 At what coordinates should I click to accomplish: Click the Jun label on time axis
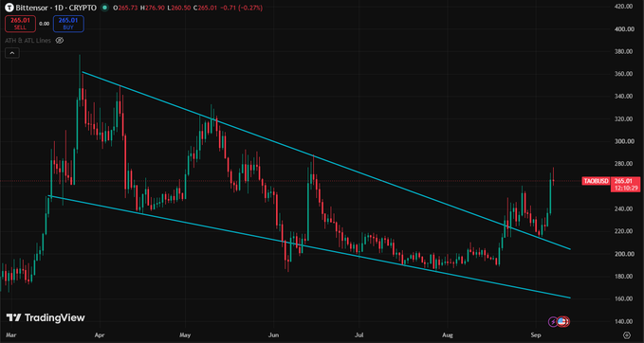point(273,335)
